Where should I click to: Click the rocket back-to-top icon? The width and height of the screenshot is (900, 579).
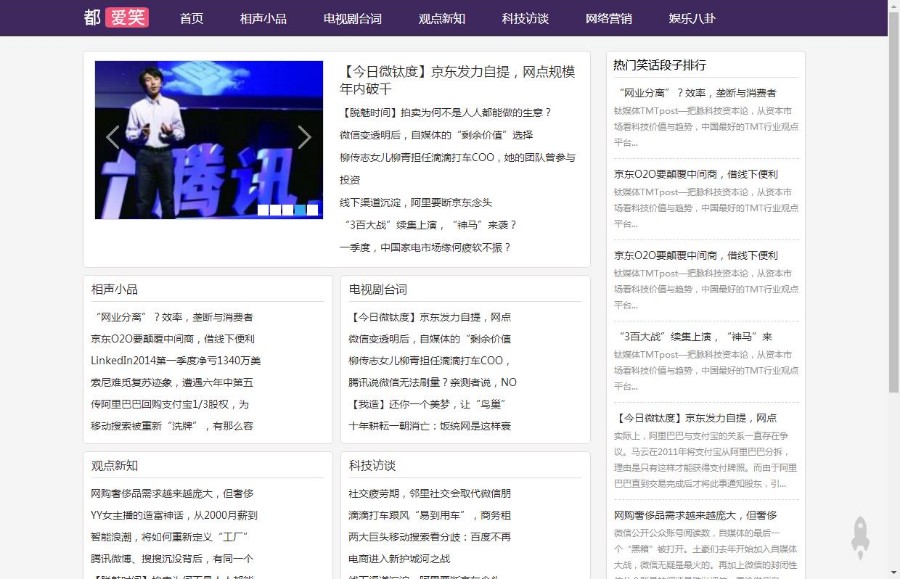pos(860,538)
